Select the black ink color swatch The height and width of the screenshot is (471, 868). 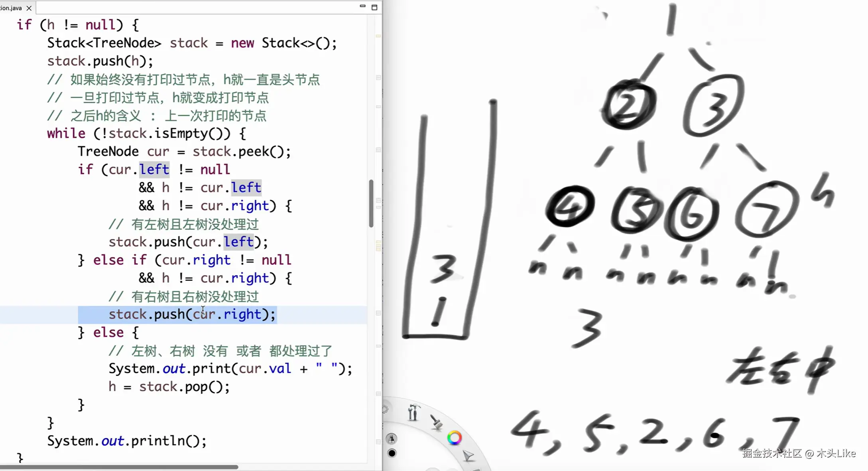392,453
